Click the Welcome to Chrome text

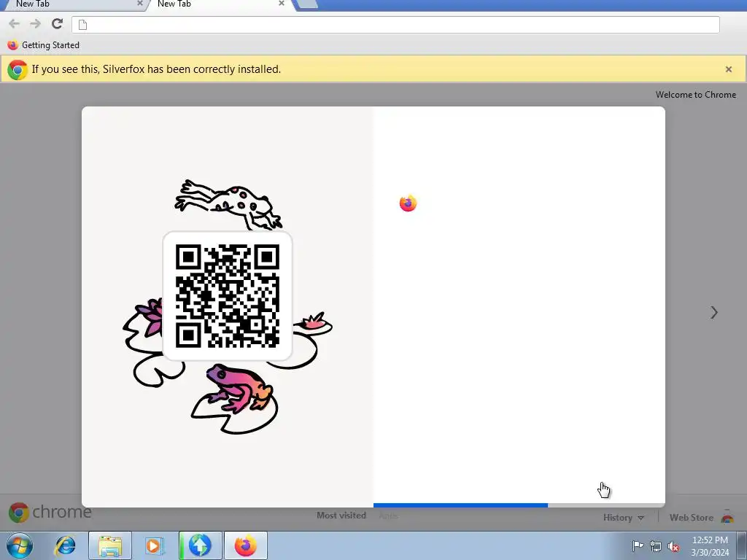[695, 95]
